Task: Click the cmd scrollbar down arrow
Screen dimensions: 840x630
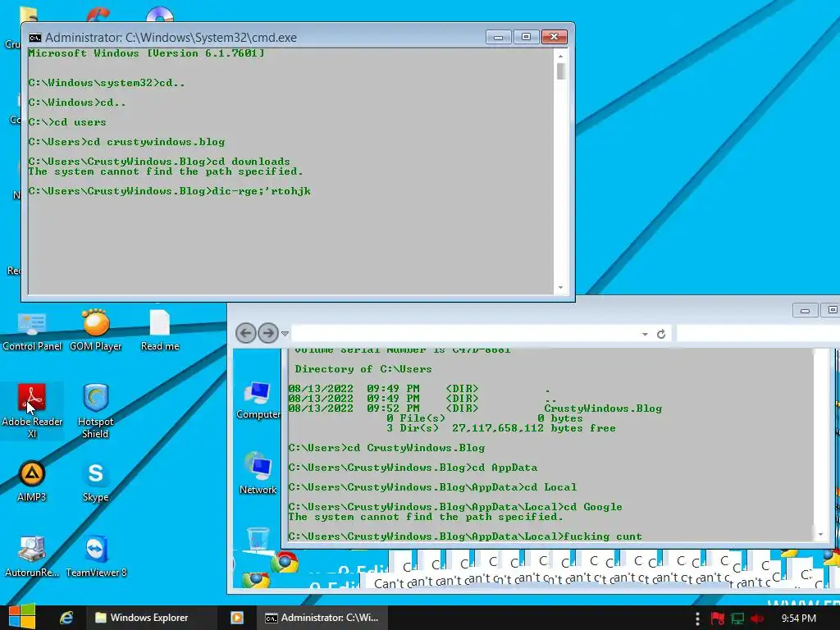Action: point(560,288)
